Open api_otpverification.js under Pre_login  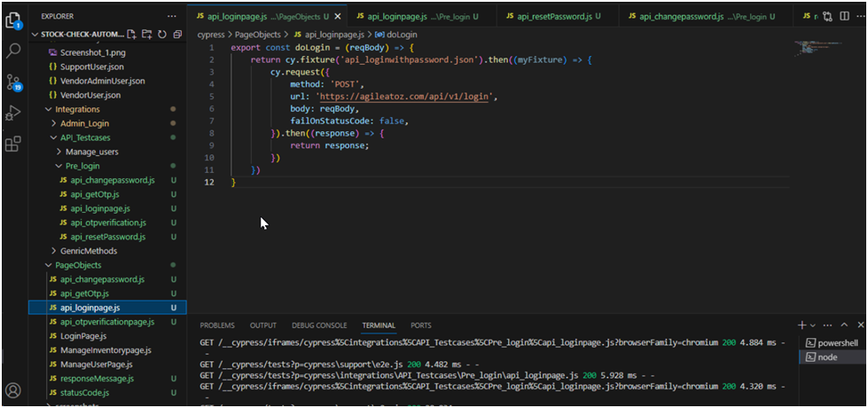click(x=107, y=223)
